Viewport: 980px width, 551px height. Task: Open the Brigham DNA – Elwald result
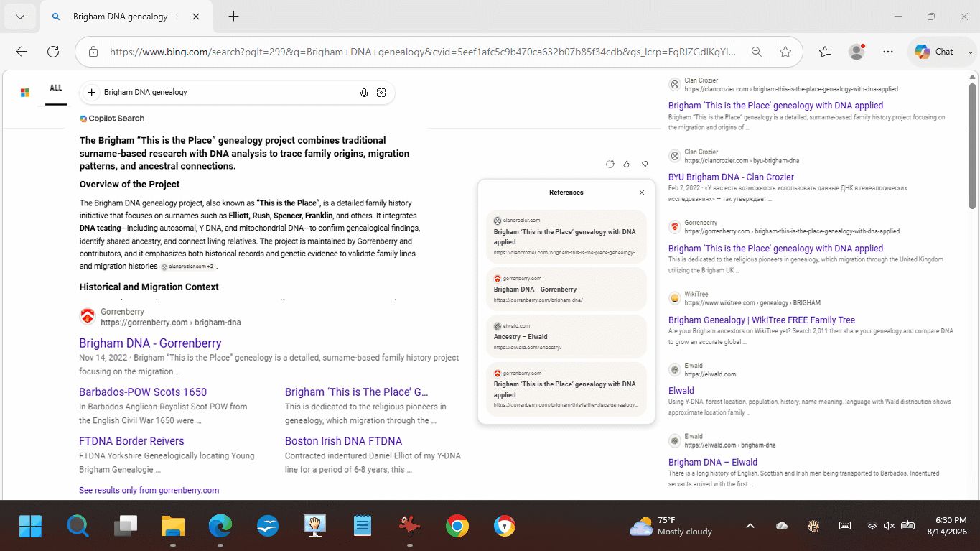713,463
